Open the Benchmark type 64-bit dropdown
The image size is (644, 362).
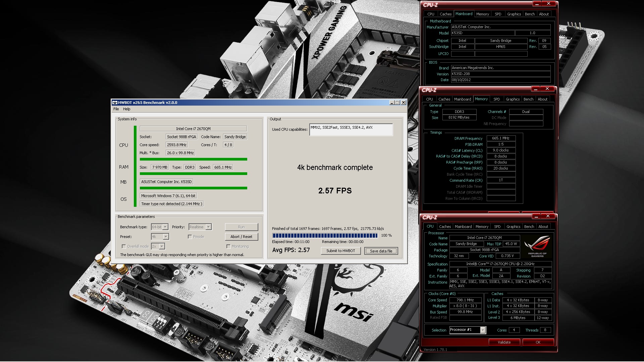pos(160,227)
